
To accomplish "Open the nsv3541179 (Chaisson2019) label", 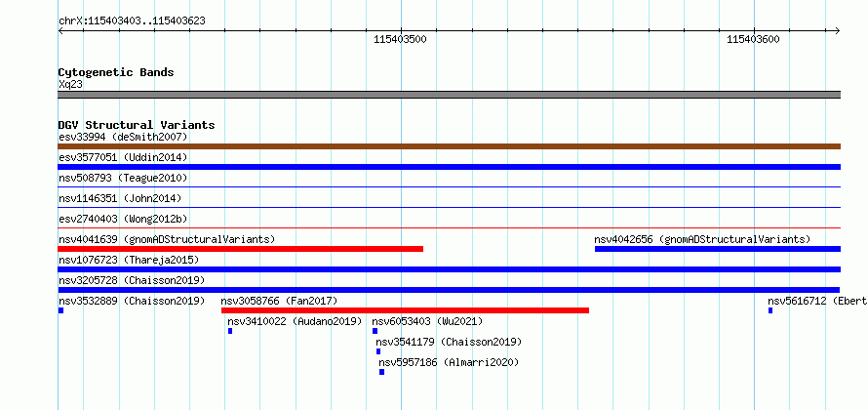I will [449, 342].
